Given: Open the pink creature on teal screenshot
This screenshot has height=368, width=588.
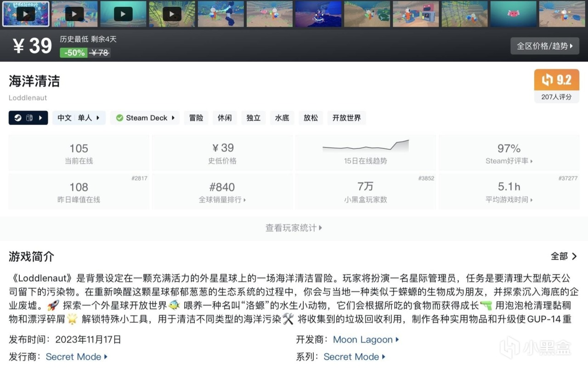Looking at the screenshot, I should [x=514, y=14].
